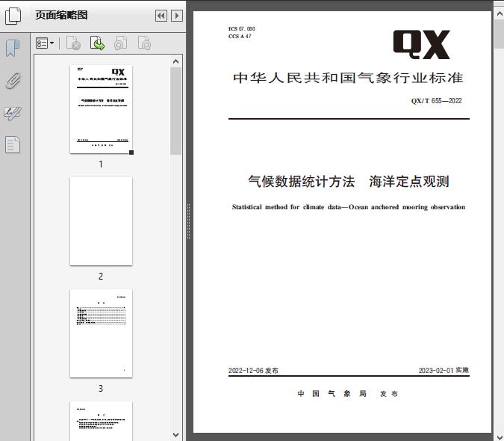
Task: Select page 1 thumbnail
Action: [101, 109]
